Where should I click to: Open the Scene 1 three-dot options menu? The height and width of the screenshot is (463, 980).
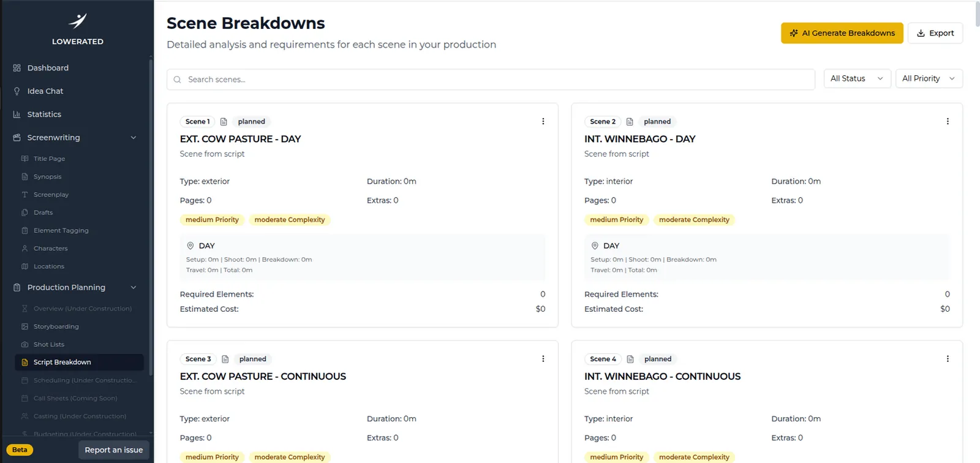(543, 121)
